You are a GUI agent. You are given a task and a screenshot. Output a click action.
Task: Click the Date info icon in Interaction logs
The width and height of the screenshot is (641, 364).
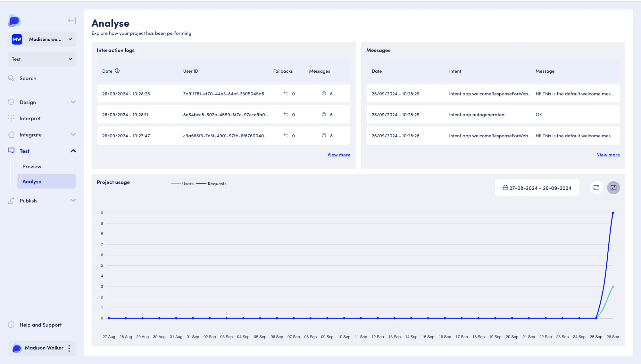pyautogui.click(x=117, y=71)
